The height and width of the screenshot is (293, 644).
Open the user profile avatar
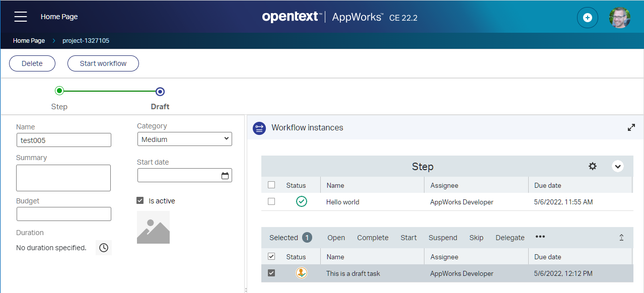tap(619, 18)
